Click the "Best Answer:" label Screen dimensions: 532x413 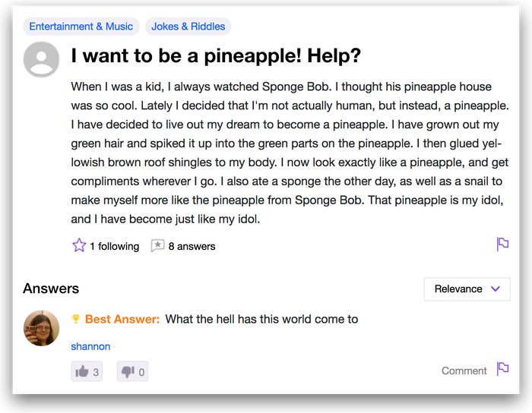click(122, 319)
